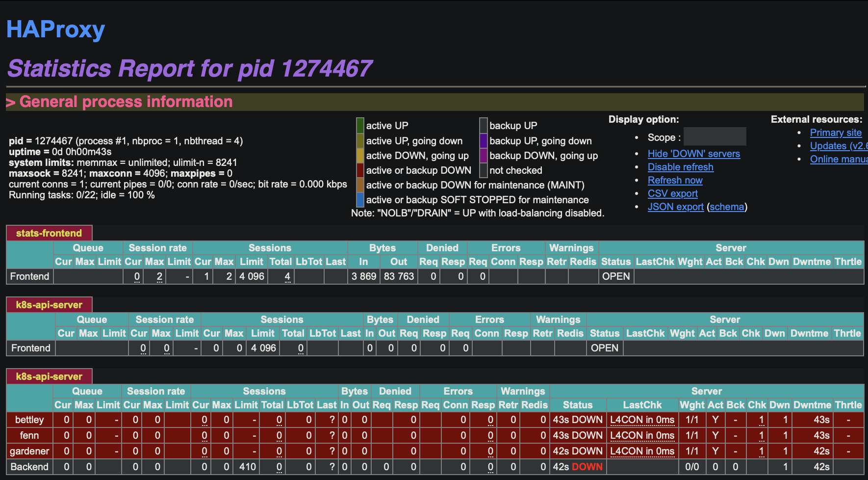Image resolution: width=868 pixels, height=480 pixels.
Task: Open the Updates (v2.6) link
Action: click(x=839, y=146)
